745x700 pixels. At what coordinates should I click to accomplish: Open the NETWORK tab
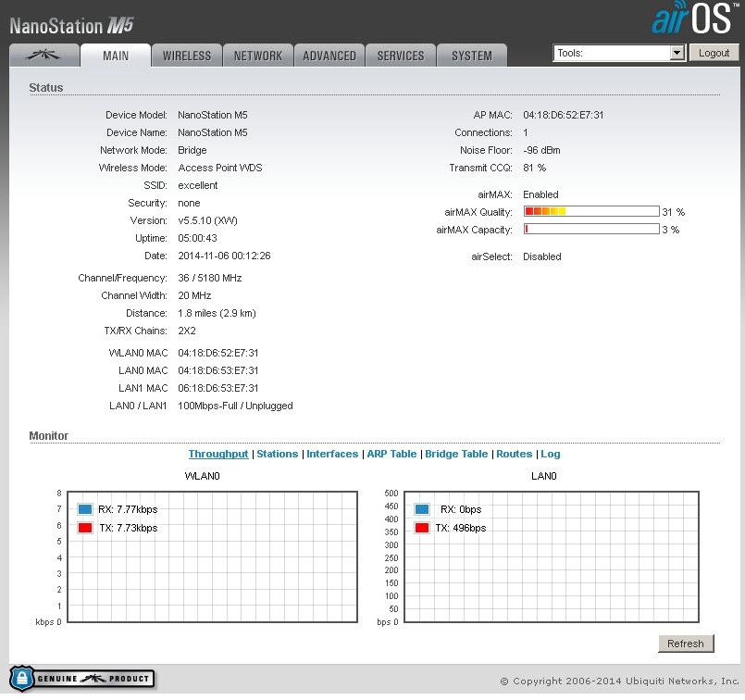coord(258,56)
